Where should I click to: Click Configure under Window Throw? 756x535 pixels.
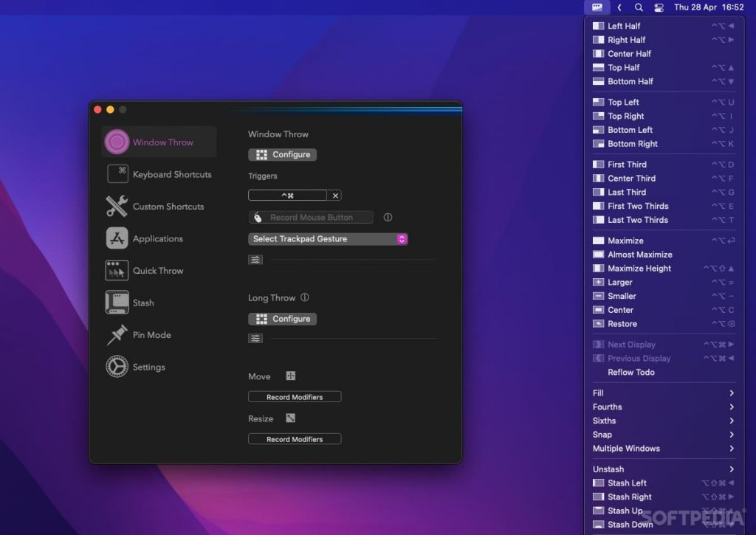[x=282, y=154]
